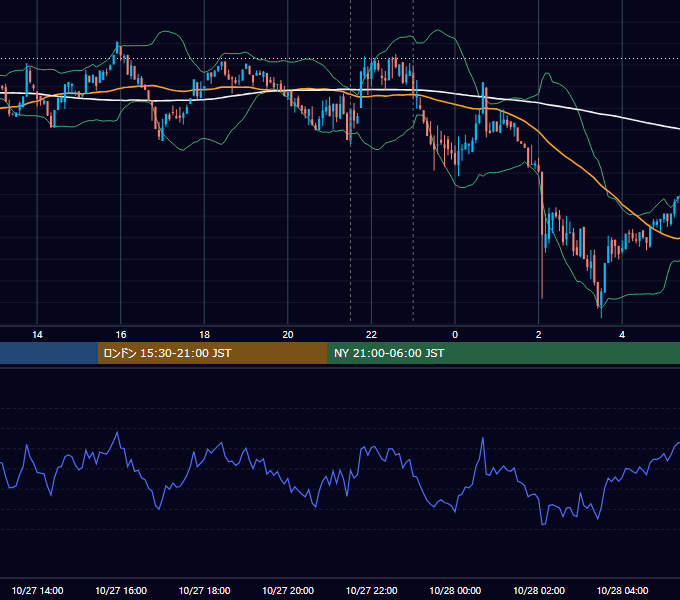Click the 22 hour label on chart axis
Image resolution: width=680 pixels, height=600 pixels.
371,335
